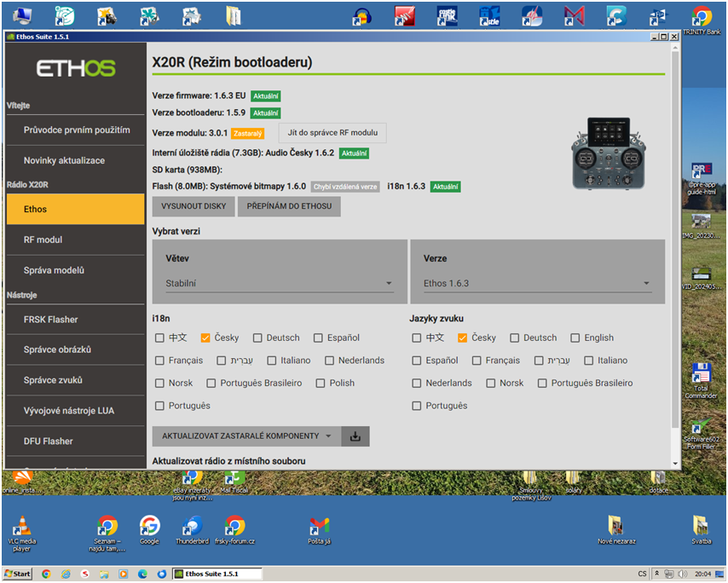The width and height of the screenshot is (728, 583).
Task: Uncheck Česky under i18n languages
Action: tap(205, 338)
